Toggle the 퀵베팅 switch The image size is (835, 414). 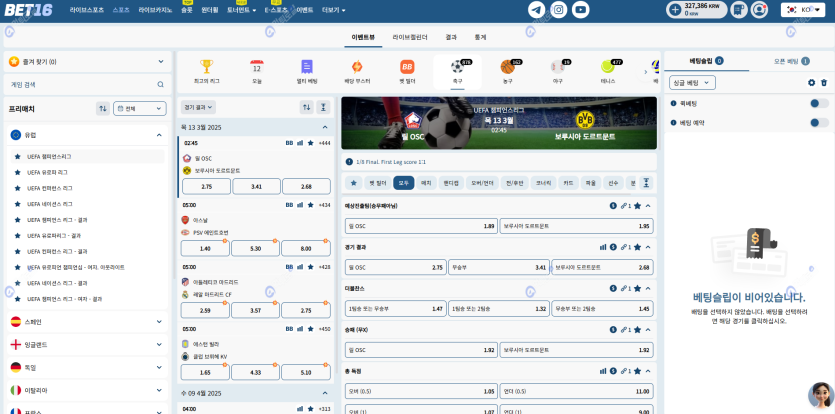[x=819, y=103]
